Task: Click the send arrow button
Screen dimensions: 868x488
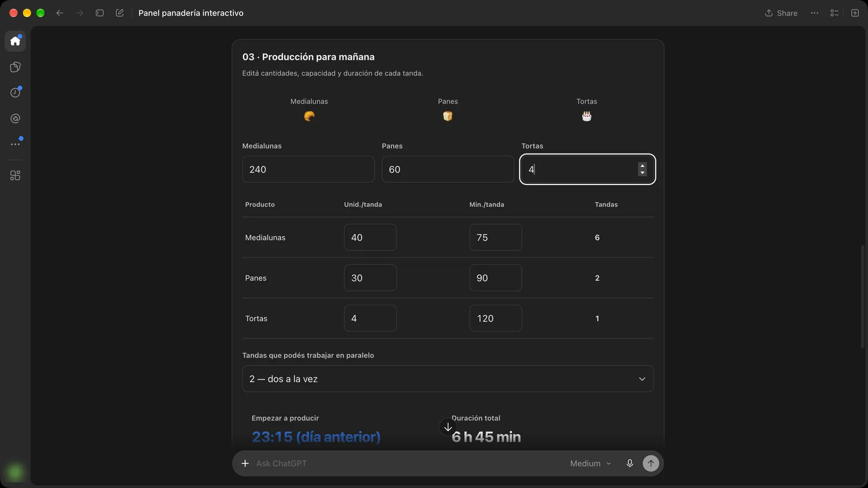Action: 651,463
